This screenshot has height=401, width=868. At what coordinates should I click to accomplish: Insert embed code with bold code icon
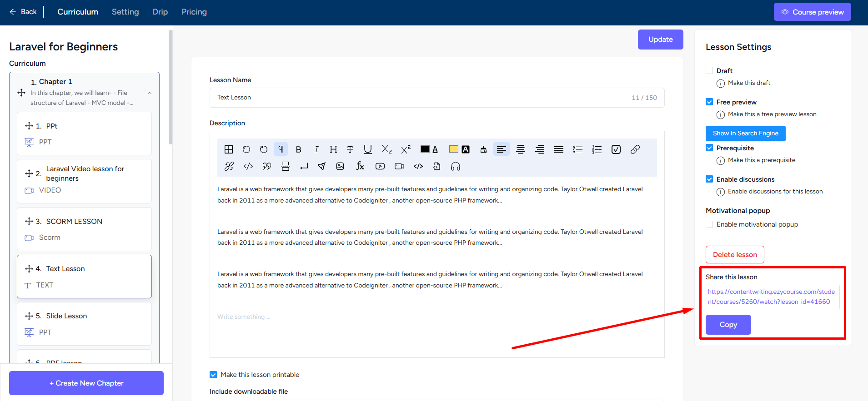tap(418, 166)
